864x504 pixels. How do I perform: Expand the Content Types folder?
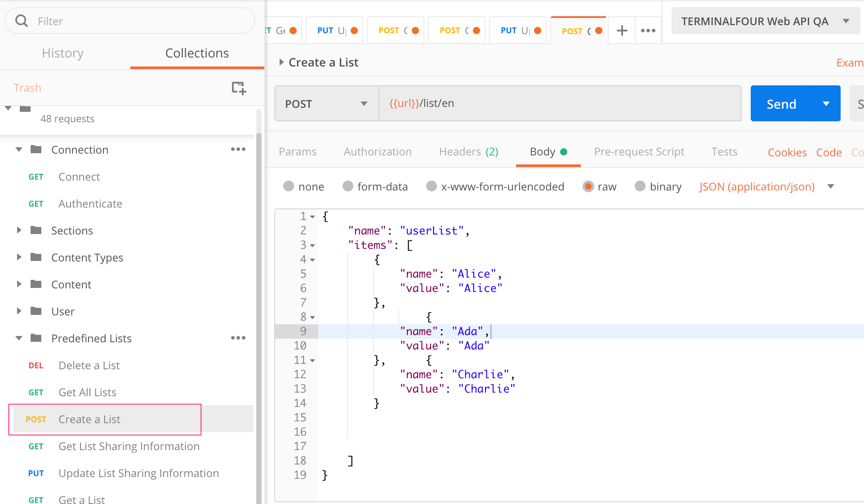click(19, 257)
